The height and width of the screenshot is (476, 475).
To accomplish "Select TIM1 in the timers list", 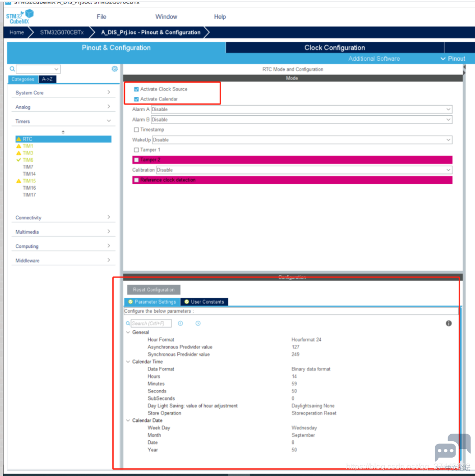I will (x=28, y=146).
